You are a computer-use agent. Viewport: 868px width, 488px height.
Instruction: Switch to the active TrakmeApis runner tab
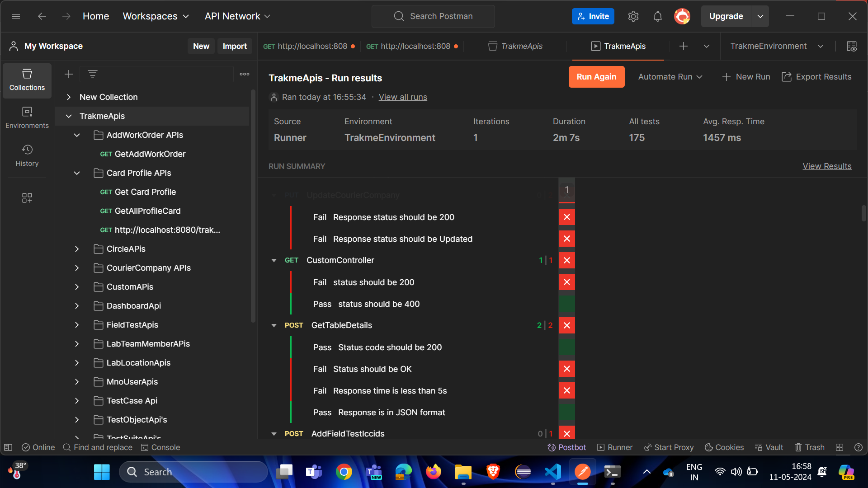tap(618, 46)
